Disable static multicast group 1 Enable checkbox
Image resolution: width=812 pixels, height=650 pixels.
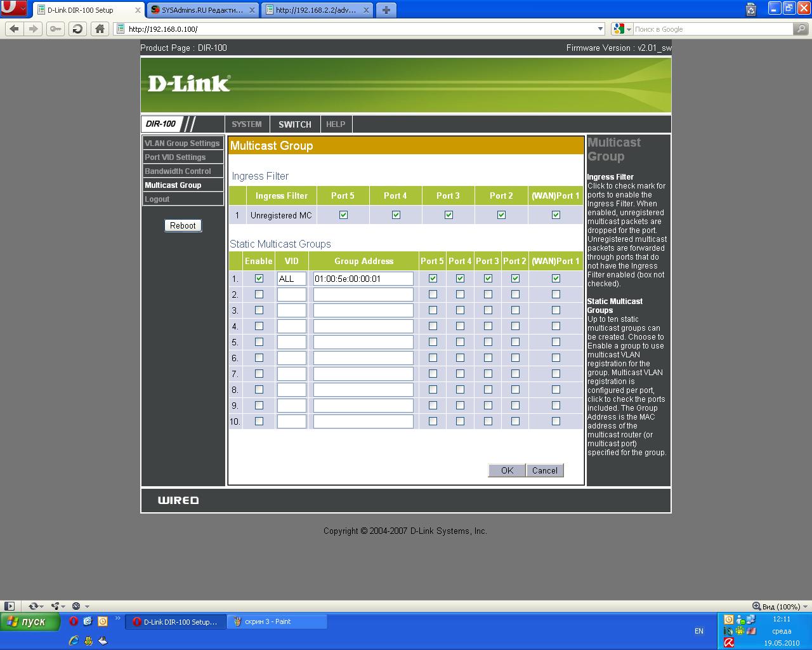259,279
